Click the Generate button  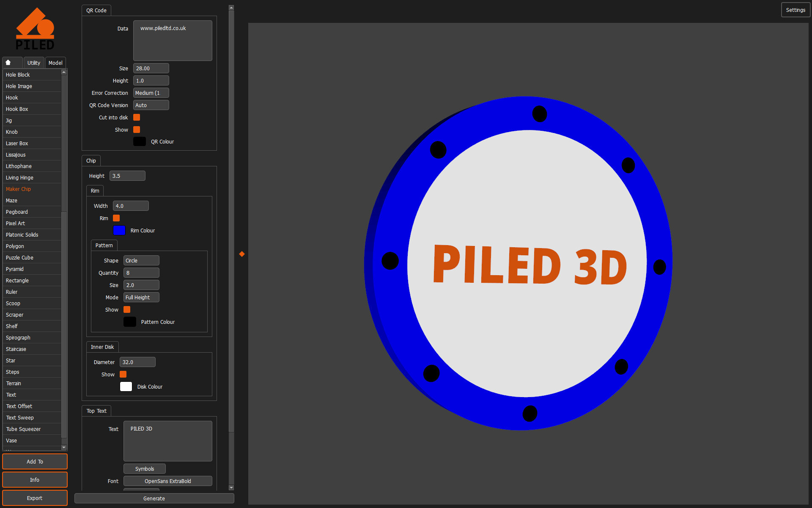(154, 498)
